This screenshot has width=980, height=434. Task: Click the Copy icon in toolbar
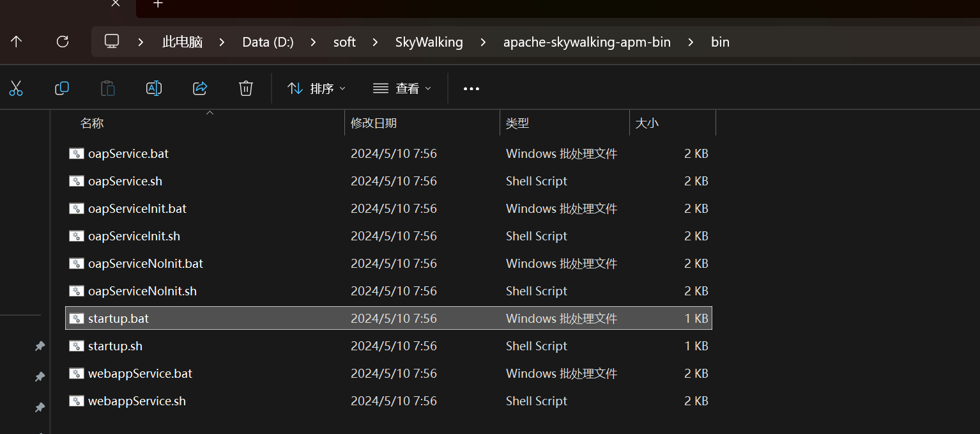(62, 88)
